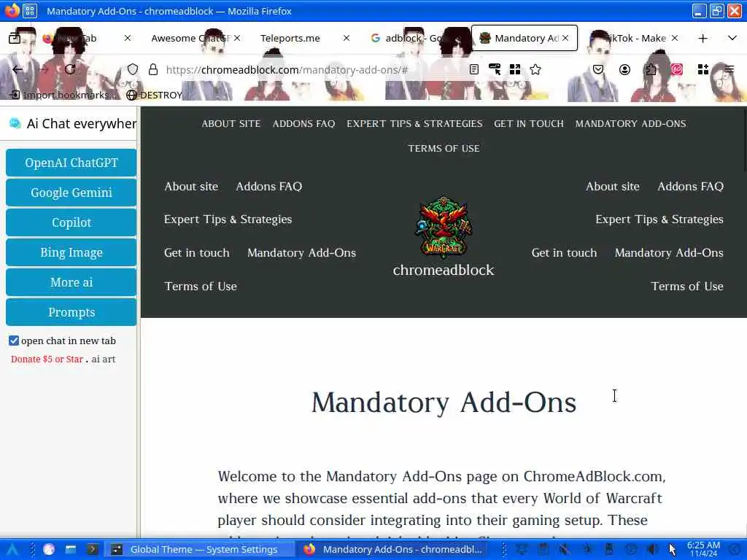Viewport: 747px width, 560px height.
Task: Toggle reader view icon in address bar
Action: tap(473, 69)
